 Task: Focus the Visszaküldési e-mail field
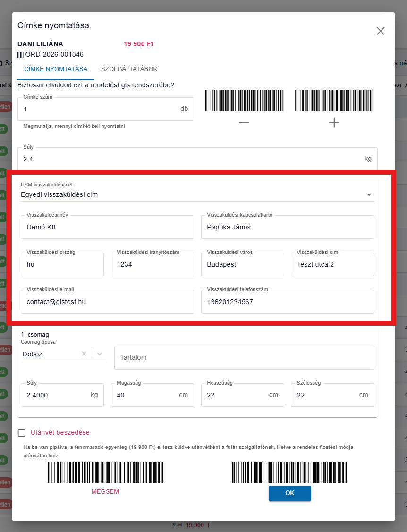coord(107,302)
